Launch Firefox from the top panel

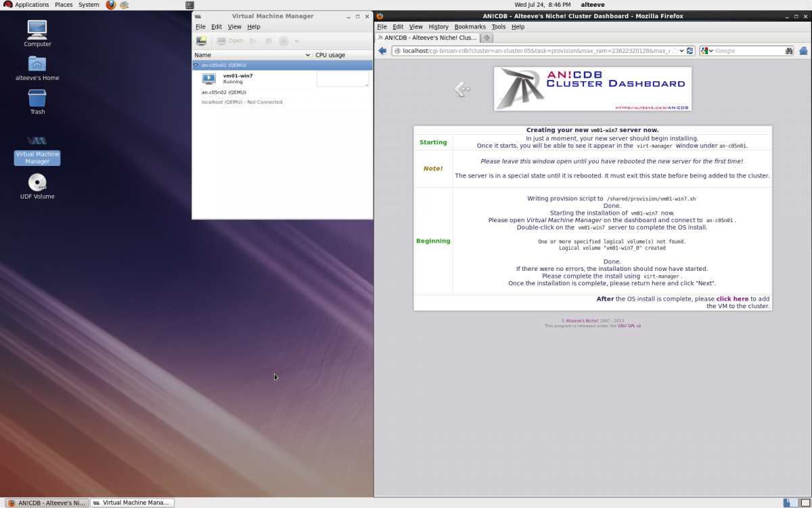pyautogui.click(x=111, y=5)
